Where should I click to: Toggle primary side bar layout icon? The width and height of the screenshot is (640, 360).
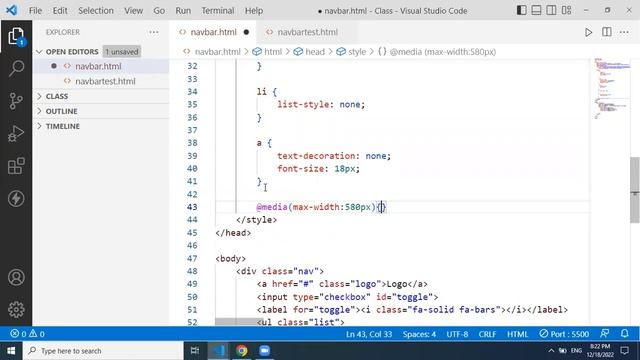tap(521, 10)
